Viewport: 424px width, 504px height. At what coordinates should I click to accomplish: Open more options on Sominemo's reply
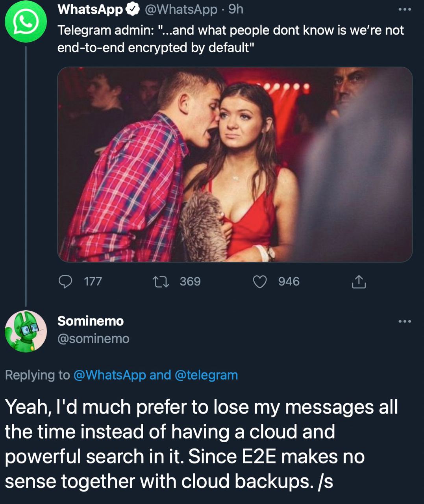coord(405,321)
